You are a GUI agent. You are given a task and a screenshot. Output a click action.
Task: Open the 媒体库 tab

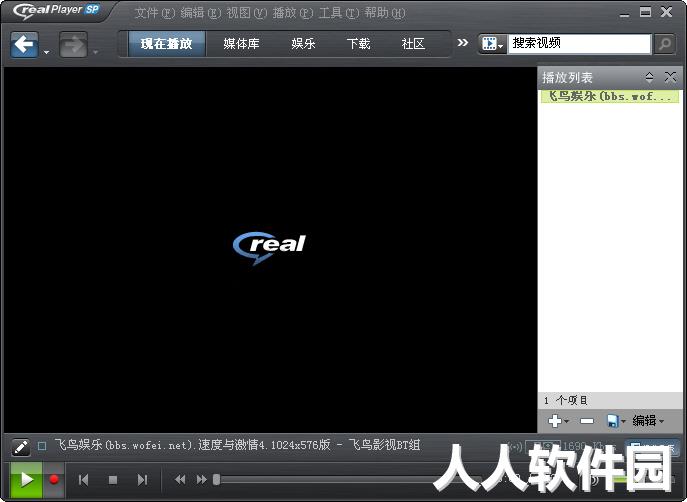[241, 44]
